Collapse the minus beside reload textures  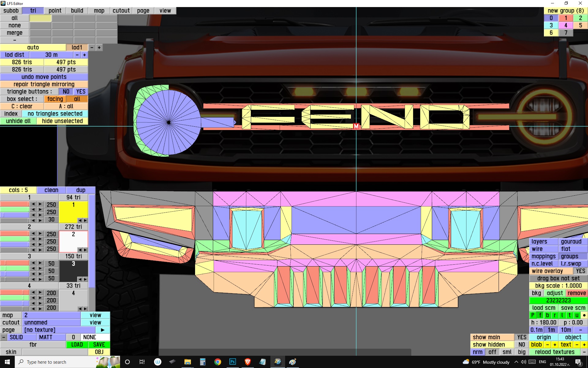pos(584,352)
